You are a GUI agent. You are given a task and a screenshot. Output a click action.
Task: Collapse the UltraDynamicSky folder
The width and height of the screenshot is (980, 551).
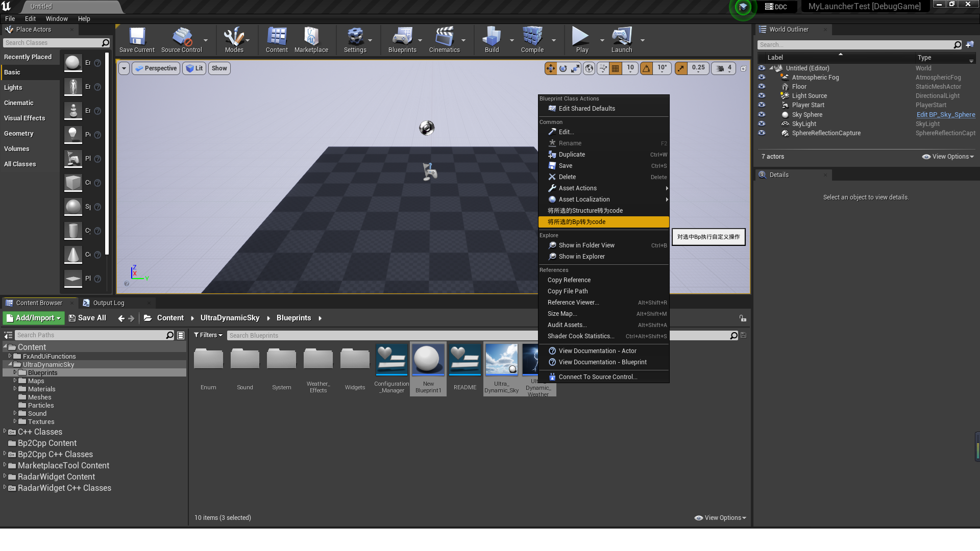[10, 364]
